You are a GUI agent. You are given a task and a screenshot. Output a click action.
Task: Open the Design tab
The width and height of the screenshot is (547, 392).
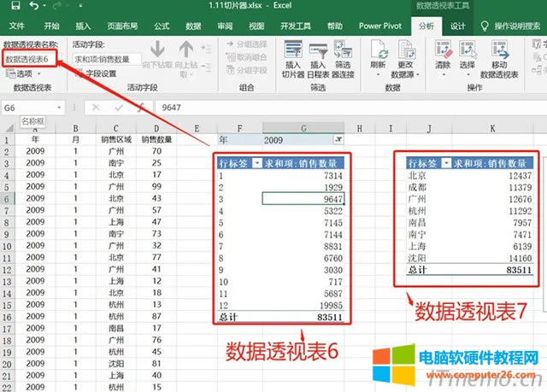click(459, 26)
